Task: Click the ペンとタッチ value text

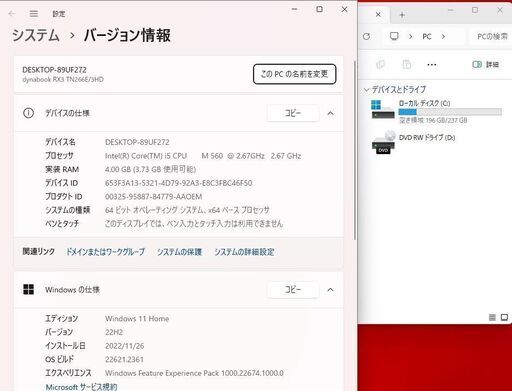Action: coord(194,223)
